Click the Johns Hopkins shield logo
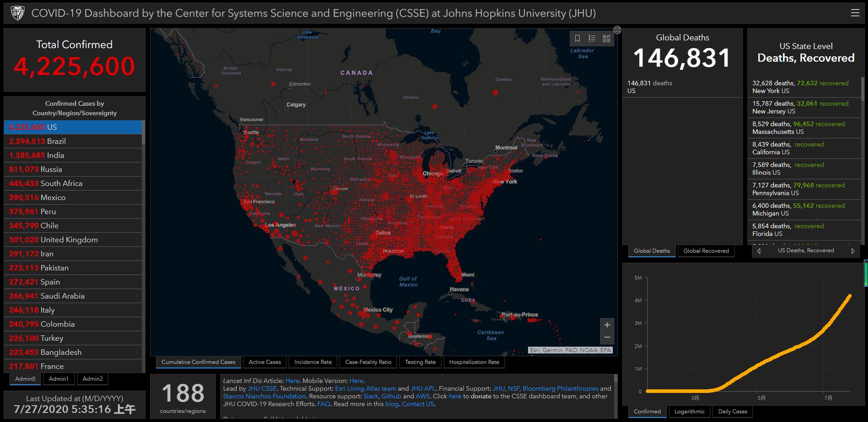Image resolution: width=868 pixels, height=422 pixels. pos(18,13)
